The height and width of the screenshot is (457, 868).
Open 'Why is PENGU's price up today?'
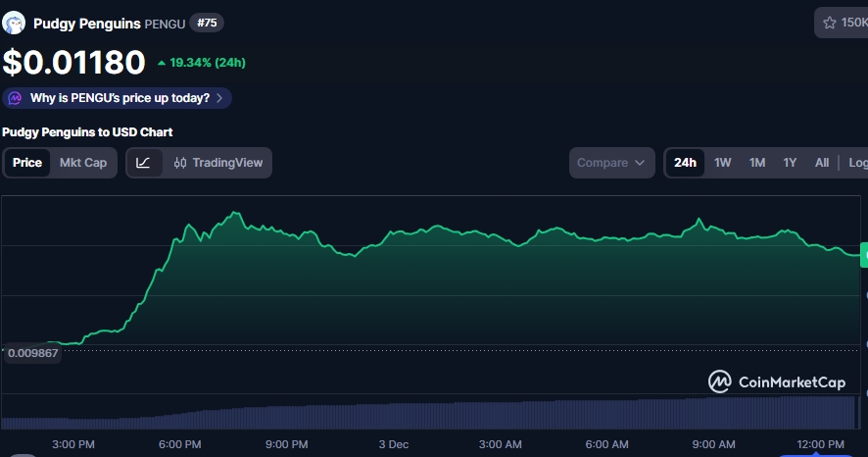point(117,98)
